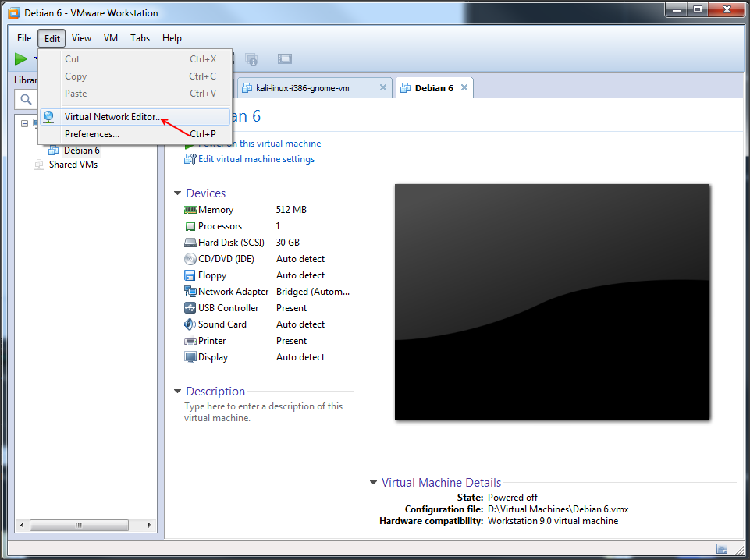The image size is (750, 560).
Task: Click the Sound Card device icon
Action: (190, 324)
